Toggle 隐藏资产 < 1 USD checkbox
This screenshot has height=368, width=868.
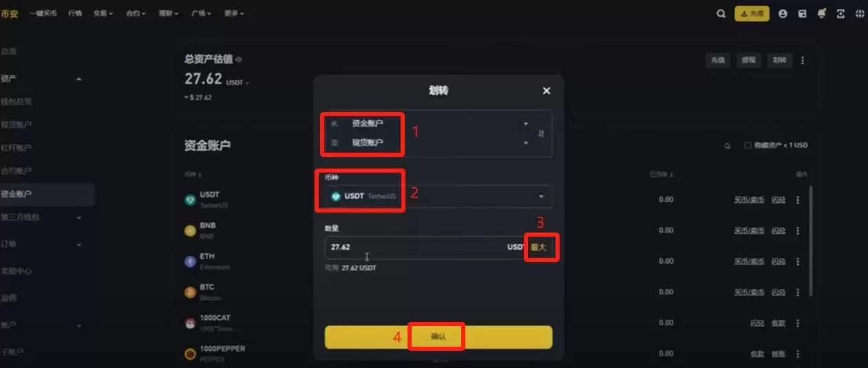point(748,145)
